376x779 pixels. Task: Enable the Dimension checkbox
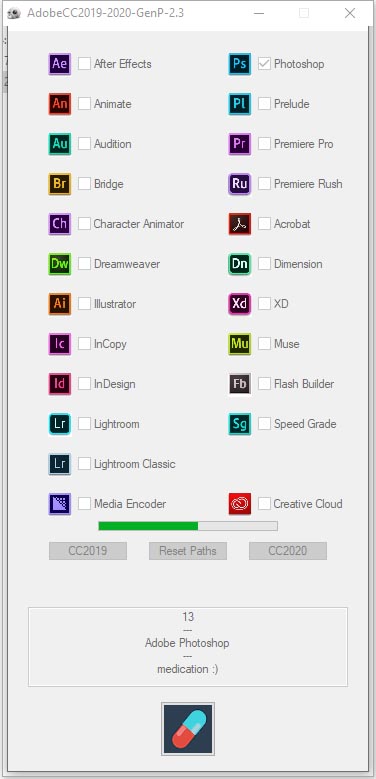[264, 263]
